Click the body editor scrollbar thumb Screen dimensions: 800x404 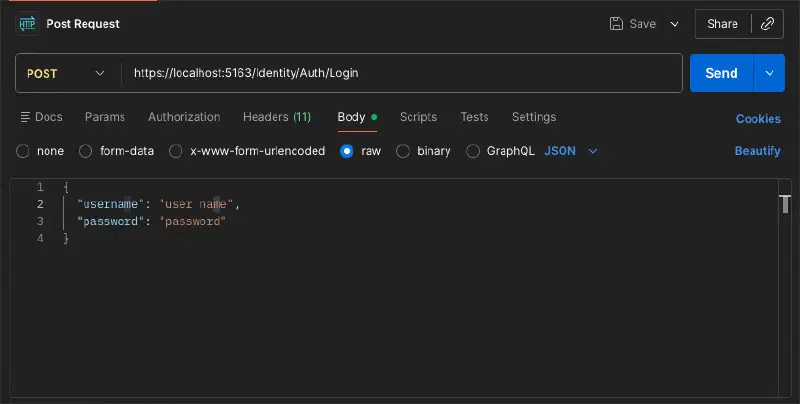pyautogui.click(x=785, y=204)
